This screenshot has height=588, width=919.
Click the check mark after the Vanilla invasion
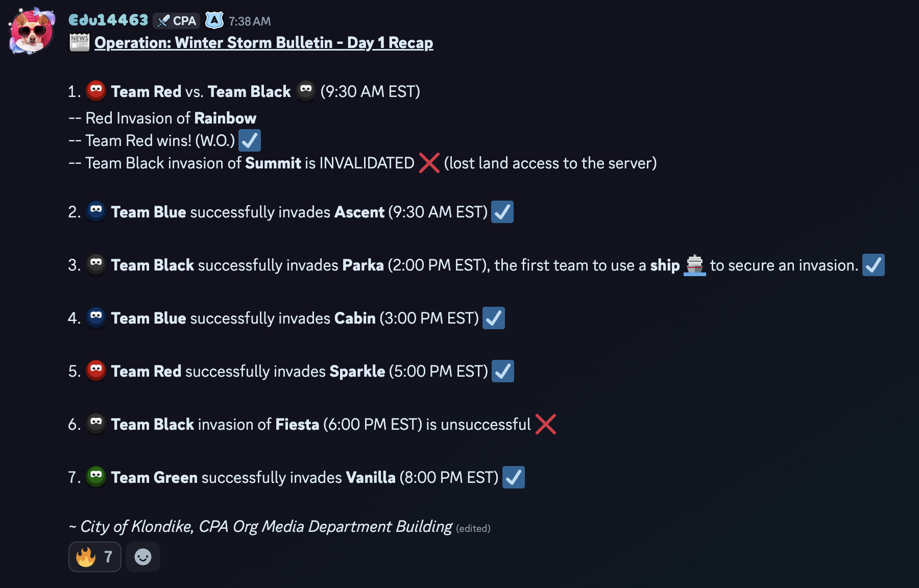pos(513,477)
